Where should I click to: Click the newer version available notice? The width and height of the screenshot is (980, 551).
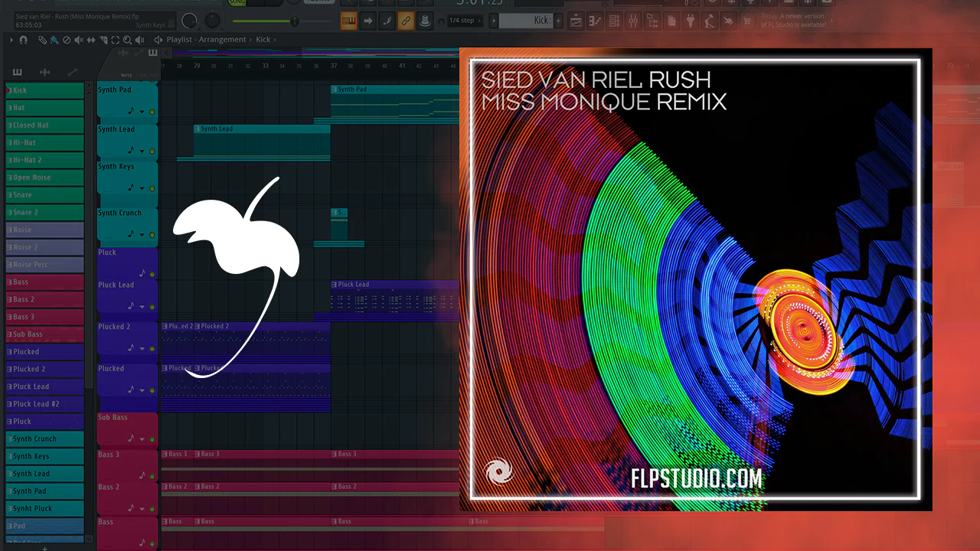(x=793, y=21)
